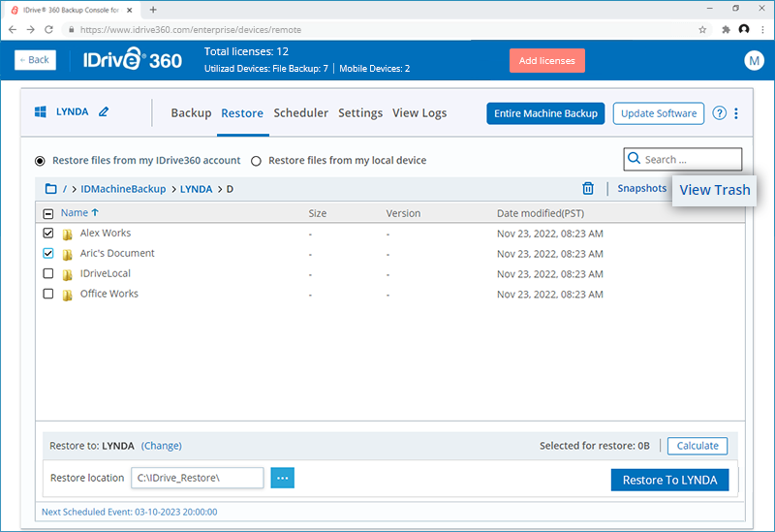Screen dimensions: 775x532
Task: Click the Alex Works folder icon
Action: pyautogui.click(x=67, y=234)
